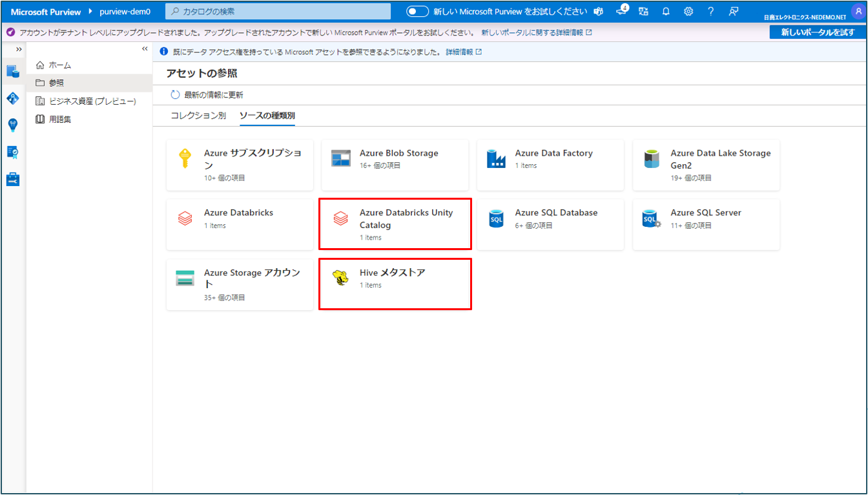Click the 新しいポータルを試す button
The height and width of the screenshot is (495, 868).
click(818, 32)
